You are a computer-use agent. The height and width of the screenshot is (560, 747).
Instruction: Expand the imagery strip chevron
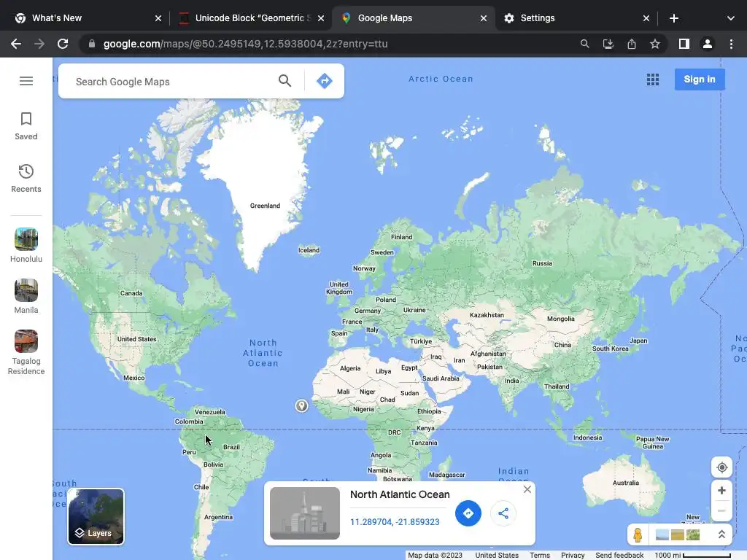721,534
